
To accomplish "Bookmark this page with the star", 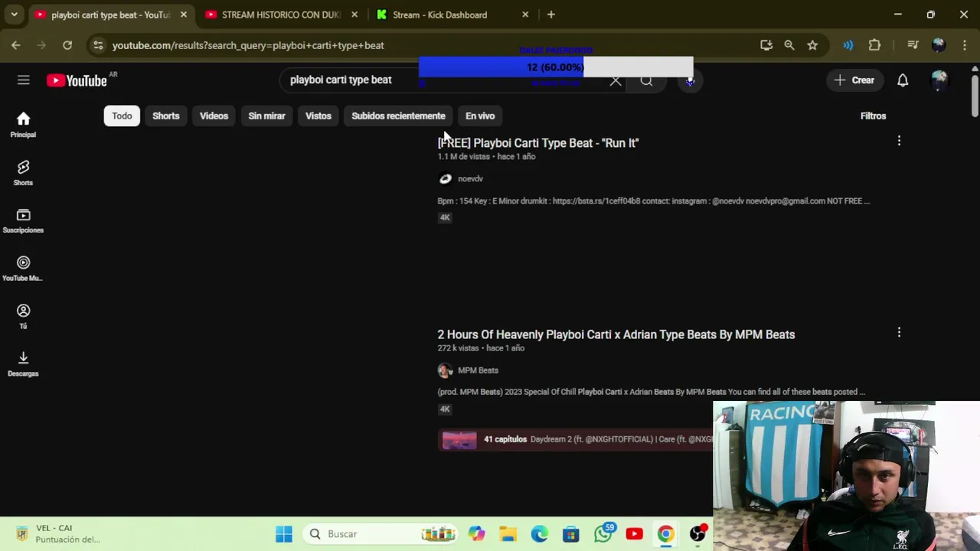I will (812, 45).
